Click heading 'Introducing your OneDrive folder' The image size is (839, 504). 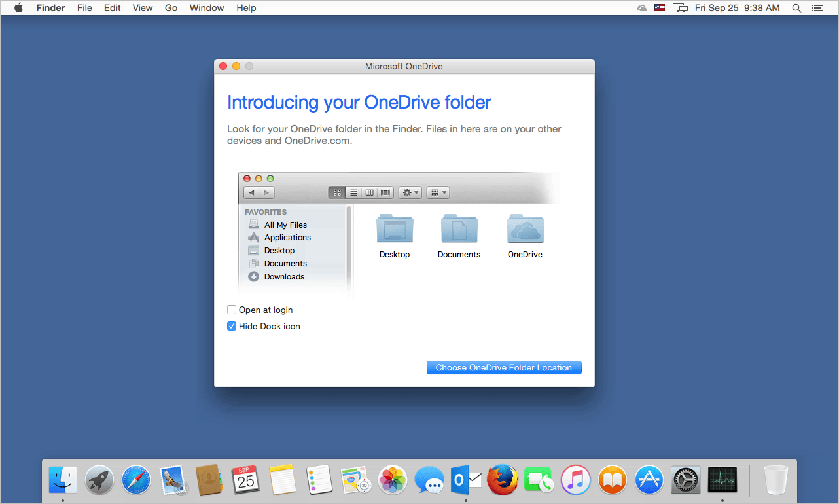(359, 103)
